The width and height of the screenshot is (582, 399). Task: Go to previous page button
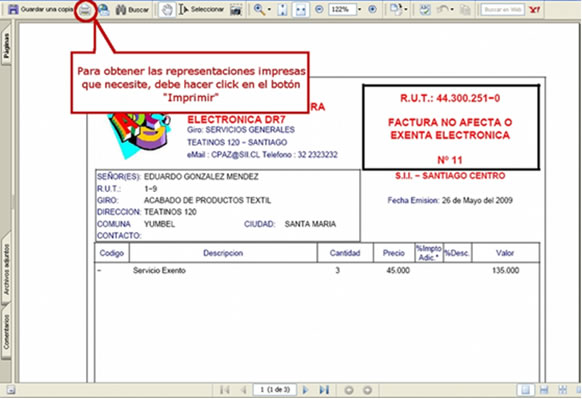pyautogui.click(x=243, y=390)
